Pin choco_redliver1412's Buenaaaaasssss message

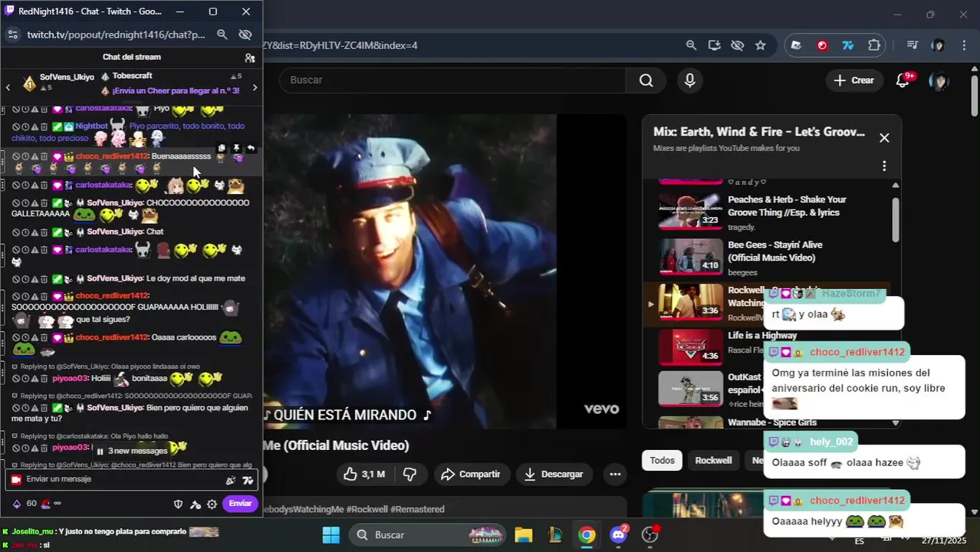[x=236, y=148]
